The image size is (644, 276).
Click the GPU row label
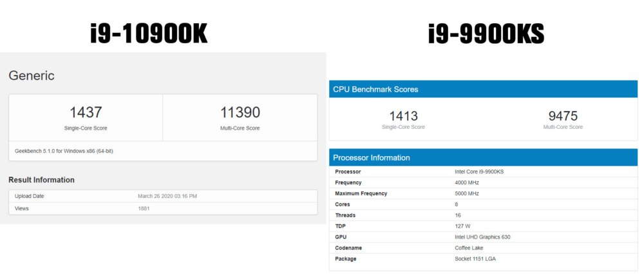[x=341, y=237]
